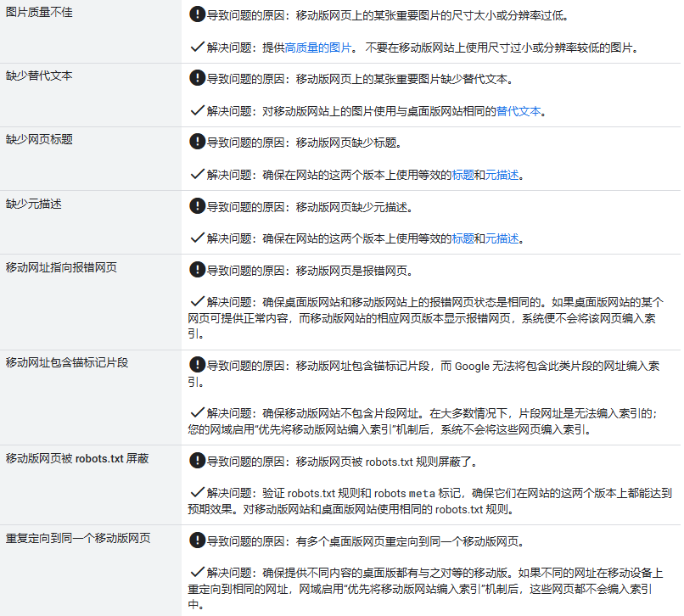The width and height of the screenshot is (684, 616).
Task: Open the 替代文本 link
Action: pyautogui.click(x=519, y=111)
